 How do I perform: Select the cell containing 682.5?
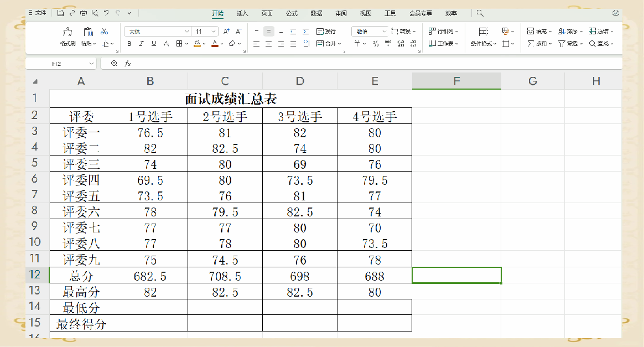[150, 276]
